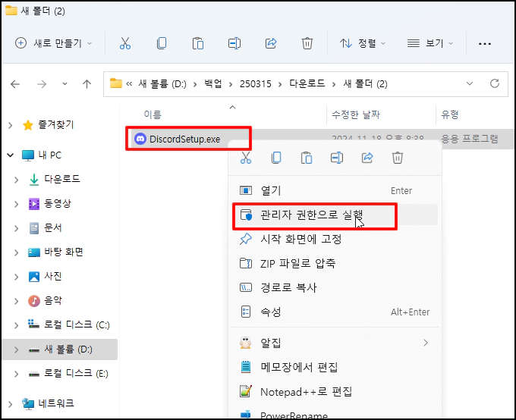Open the 새로 만들기 menu
516x420 pixels.
tap(53, 43)
